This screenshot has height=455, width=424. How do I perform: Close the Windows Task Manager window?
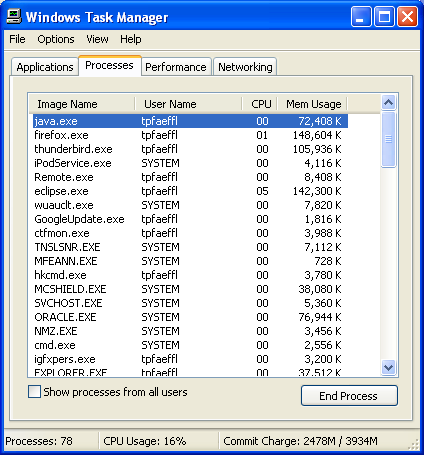tap(407, 16)
